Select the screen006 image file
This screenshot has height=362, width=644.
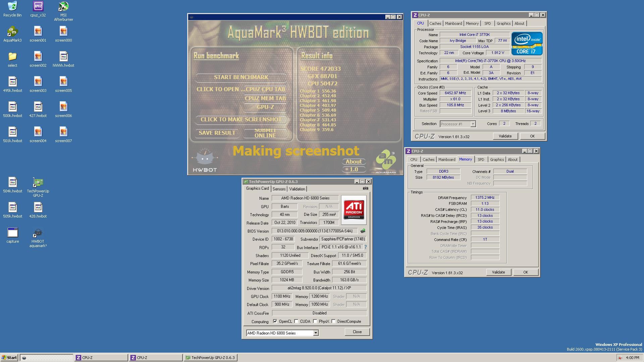coord(63,110)
